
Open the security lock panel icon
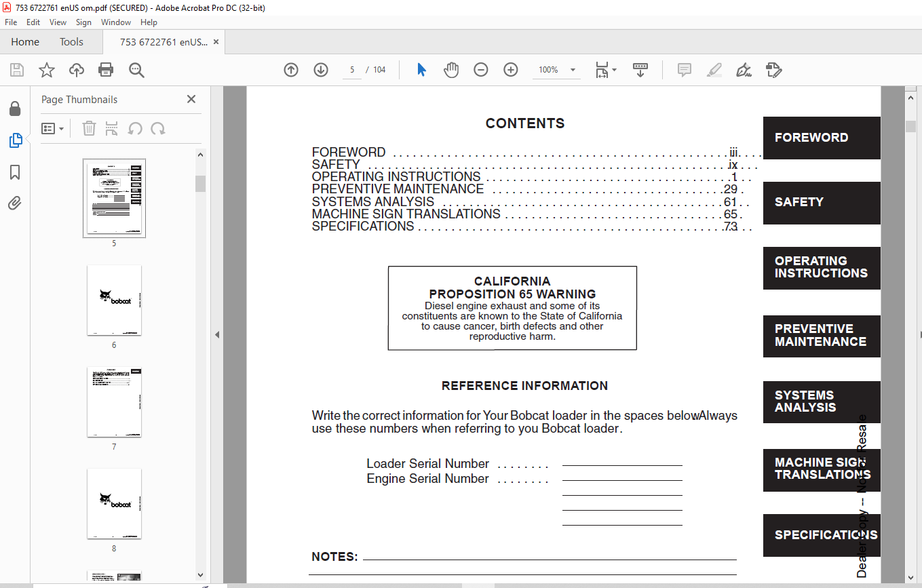[14, 109]
